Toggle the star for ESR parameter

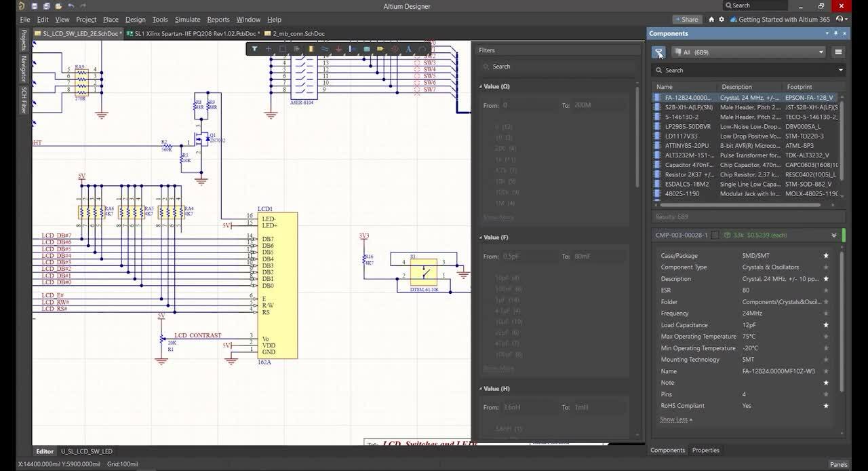point(825,290)
